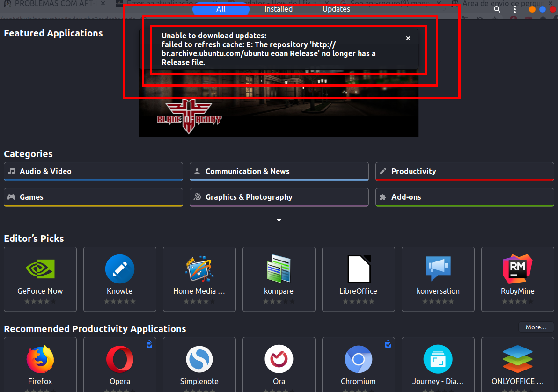Open the three-dot menu in the header
The image size is (558, 392).
point(514,10)
